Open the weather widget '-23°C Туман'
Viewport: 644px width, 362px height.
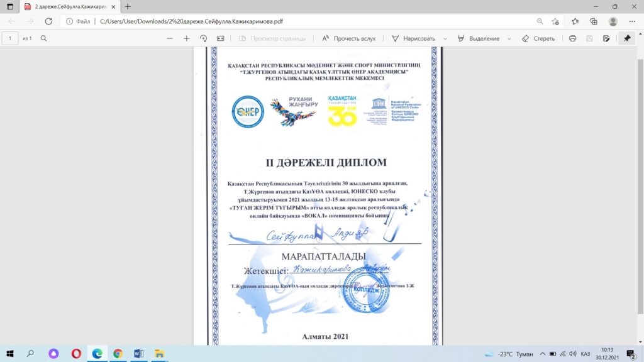tap(509, 354)
